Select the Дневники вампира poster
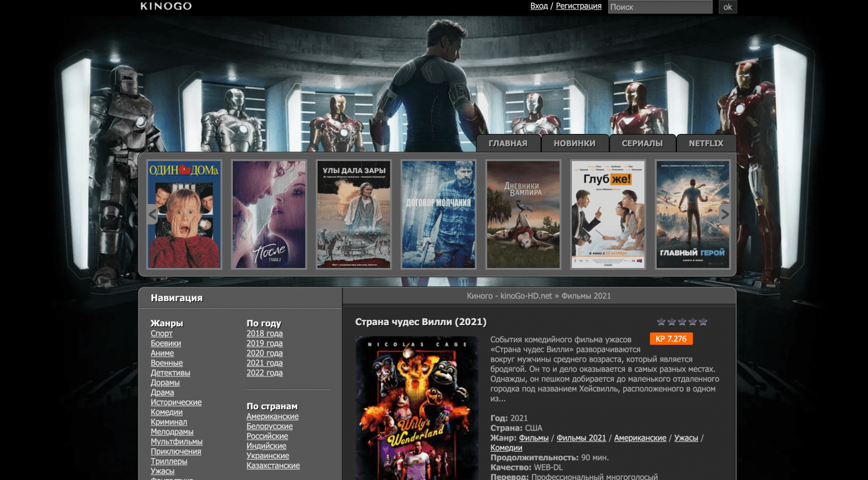Screen dimensions: 868x480 [523, 214]
